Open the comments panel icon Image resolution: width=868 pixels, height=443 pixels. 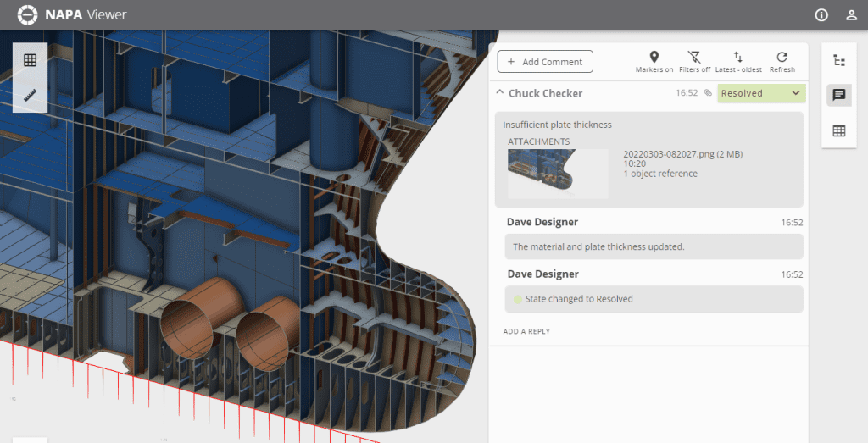pyautogui.click(x=839, y=95)
